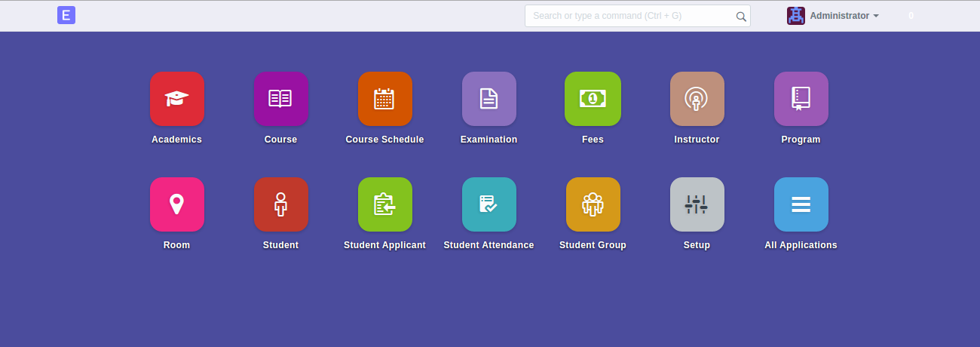
Task: Click the E logo home button
Action: (66, 15)
